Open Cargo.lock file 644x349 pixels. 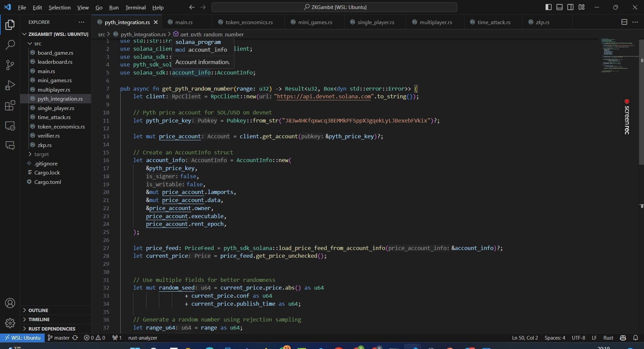[56, 173]
